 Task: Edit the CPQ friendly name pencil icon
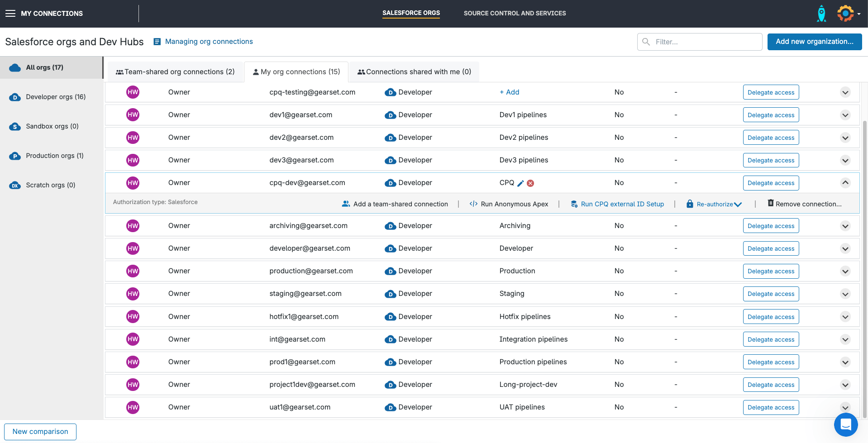(520, 183)
